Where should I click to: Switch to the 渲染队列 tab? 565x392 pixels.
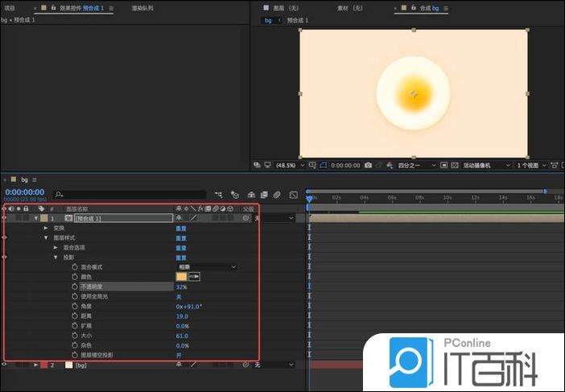(x=142, y=8)
